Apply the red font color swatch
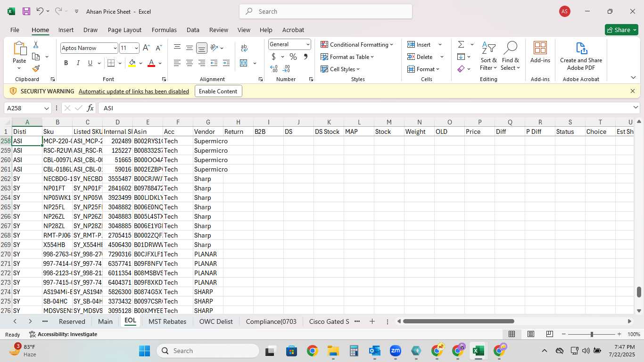 (151, 63)
